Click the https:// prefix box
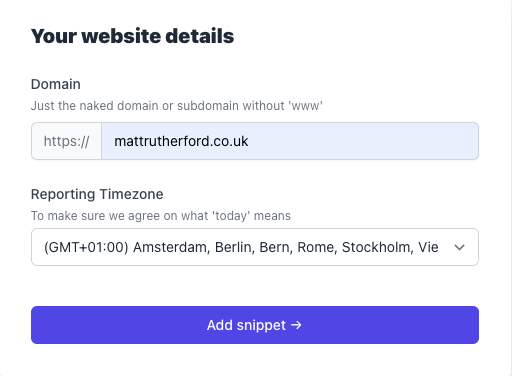512x376 pixels. coord(66,141)
